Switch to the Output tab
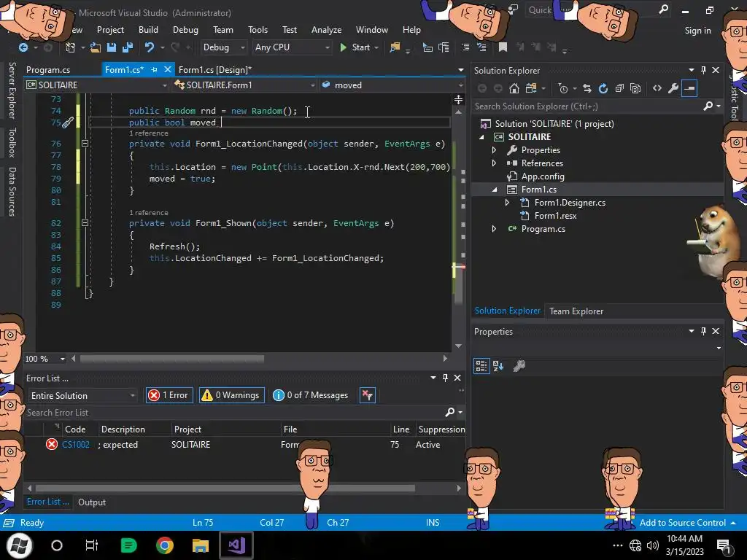Viewport: 747px width, 560px height. tap(92, 502)
